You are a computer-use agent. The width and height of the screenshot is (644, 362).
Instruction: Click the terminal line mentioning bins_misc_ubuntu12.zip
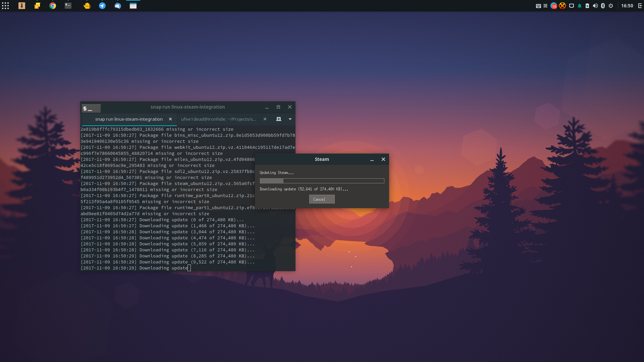pyautogui.click(x=188, y=135)
